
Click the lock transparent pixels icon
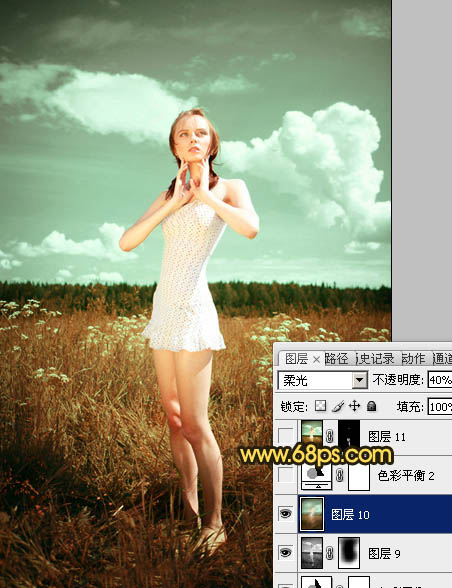tap(320, 406)
